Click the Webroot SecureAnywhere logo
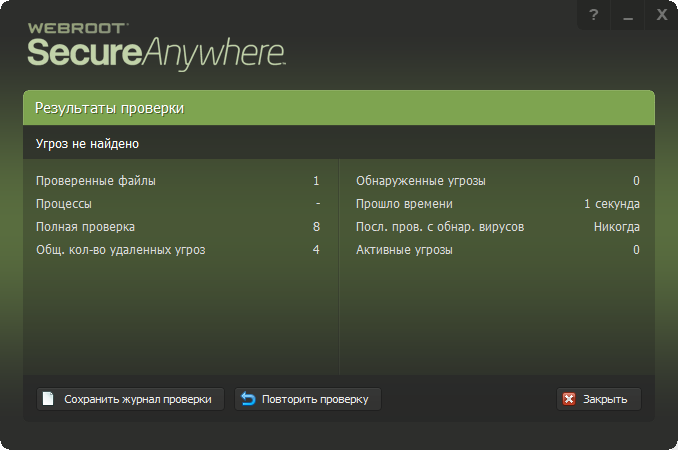The height and width of the screenshot is (450, 678). (x=156, y=47)
